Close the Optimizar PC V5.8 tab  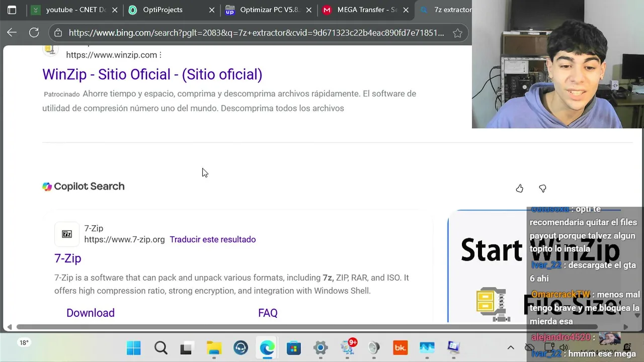309,10
